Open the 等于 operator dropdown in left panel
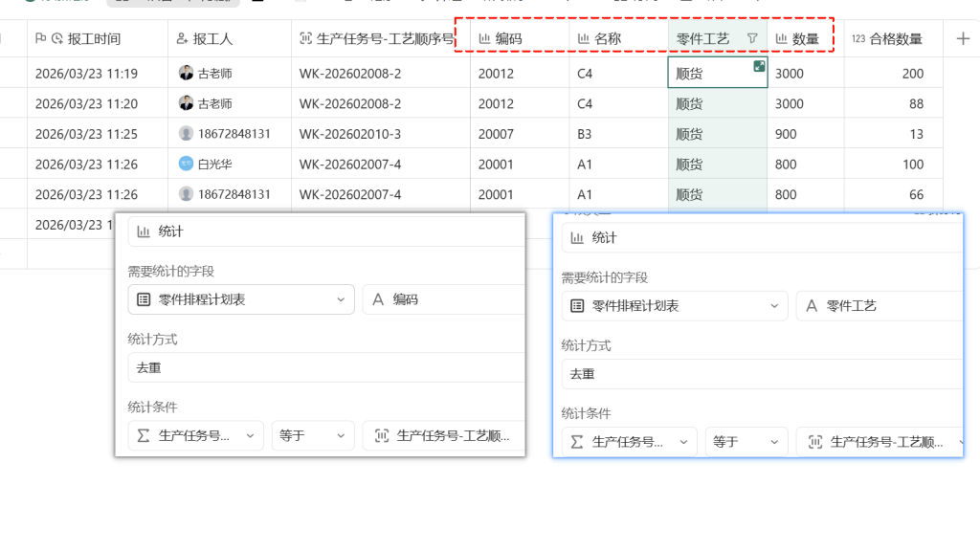Image resolution: width=980 pixels, height=551 pixels. pyautogui.click(x=313, y=435)
